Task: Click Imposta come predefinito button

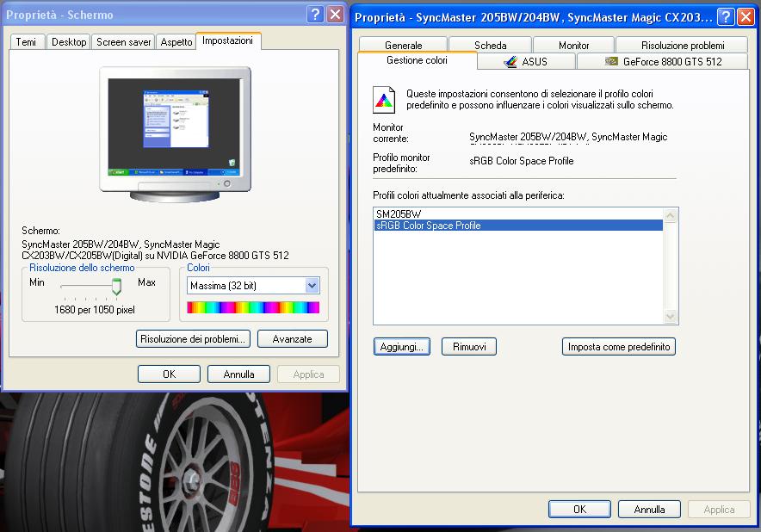Action: point(619,347)
